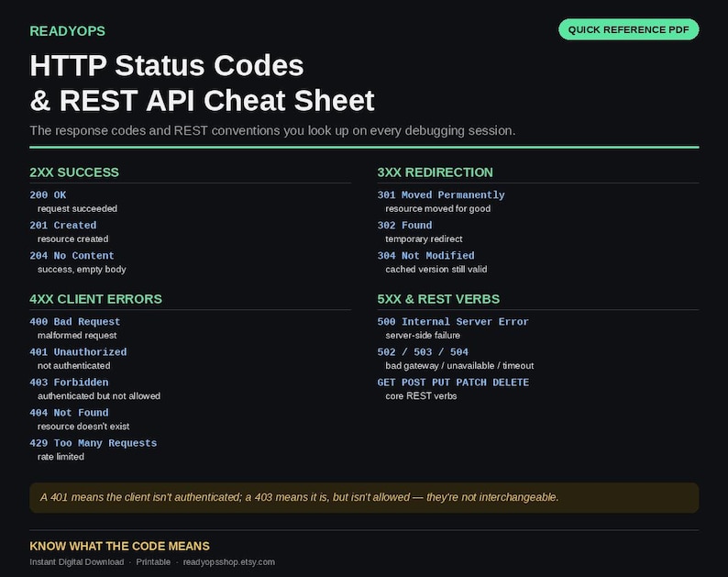Screen dimensions: 728x577
Task: Click the 401 versus 403 note callout
Action: point(364,497)
